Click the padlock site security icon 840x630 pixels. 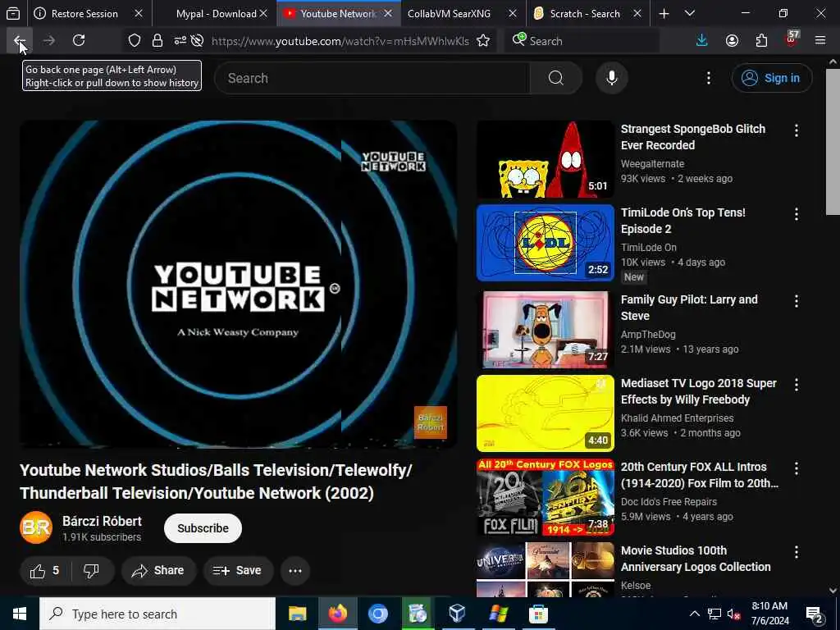tap(157, 41)
